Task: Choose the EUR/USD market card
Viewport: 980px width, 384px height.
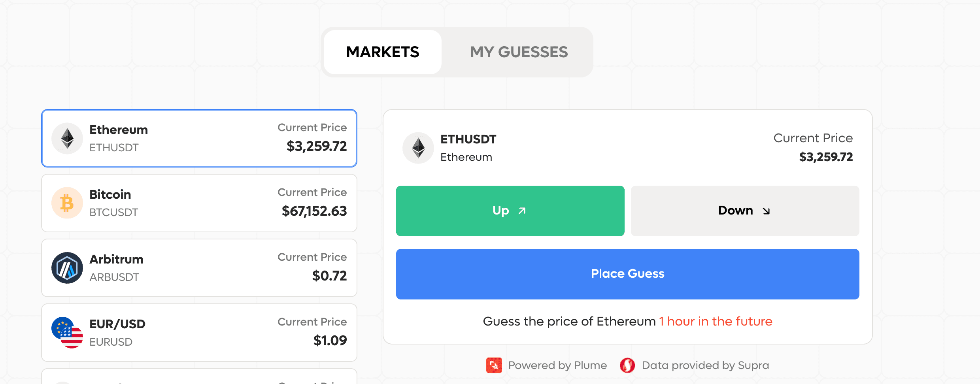Action: coord(199,333)
